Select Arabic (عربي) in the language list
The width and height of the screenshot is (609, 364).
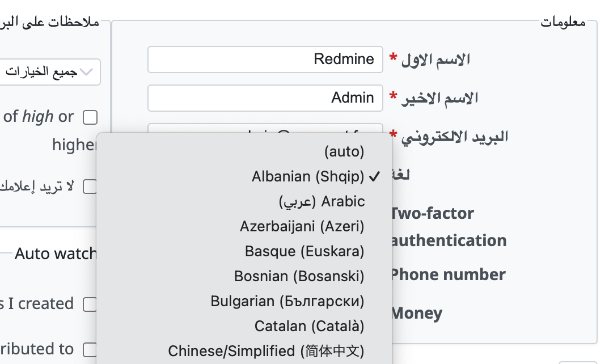pyautogui.click(x=322, y=201)
